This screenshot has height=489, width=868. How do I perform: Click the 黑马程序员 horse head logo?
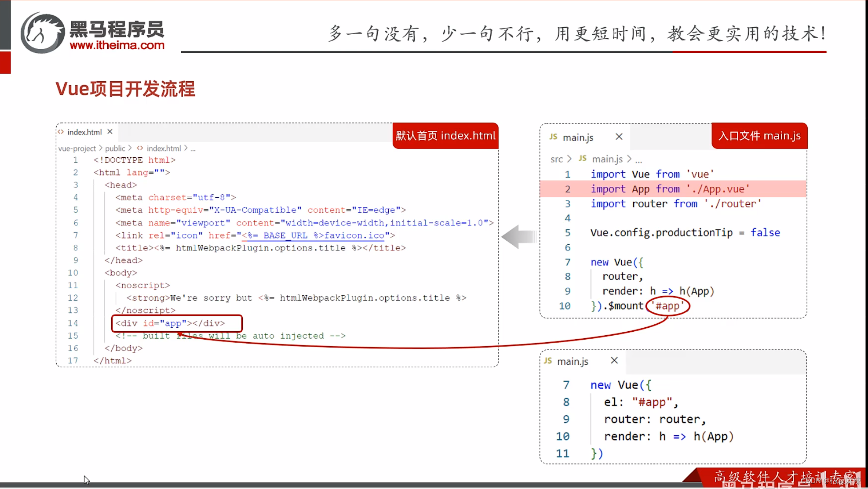42,32
